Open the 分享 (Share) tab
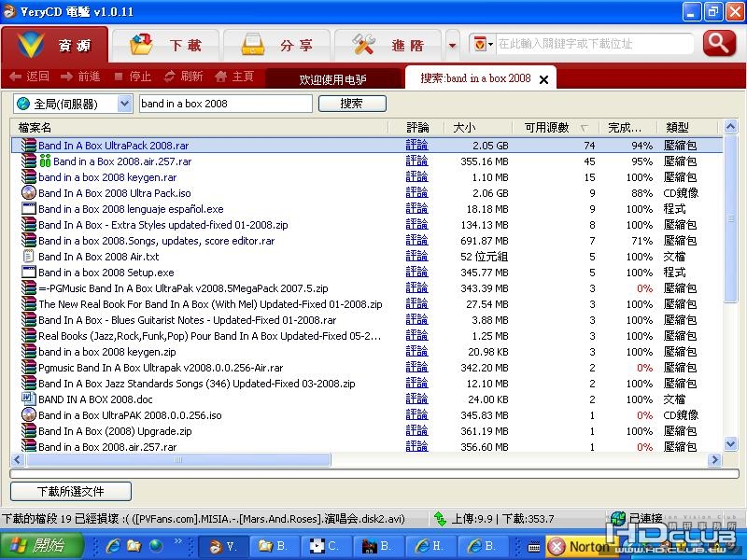The width and height of the screenshot is (747, 560). click(x=276, y=45)
